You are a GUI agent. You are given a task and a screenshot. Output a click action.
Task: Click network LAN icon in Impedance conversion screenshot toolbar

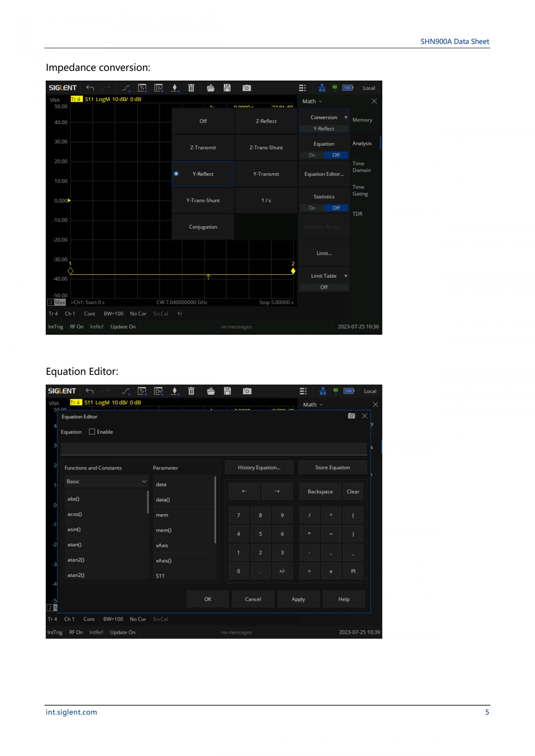(x=322, y=88)
